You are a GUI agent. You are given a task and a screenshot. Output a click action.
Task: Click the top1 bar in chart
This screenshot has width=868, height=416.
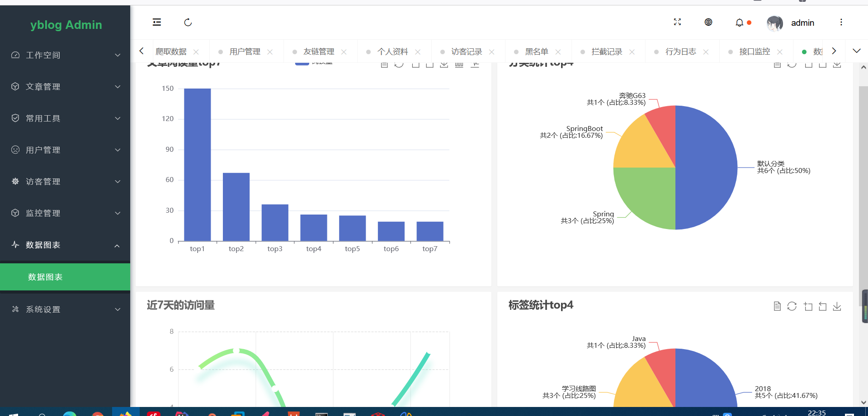tap(197, 165)
